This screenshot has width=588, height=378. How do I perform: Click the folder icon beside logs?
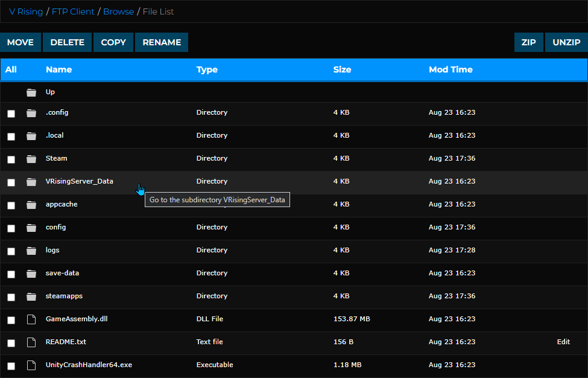(x=31, y=251)
